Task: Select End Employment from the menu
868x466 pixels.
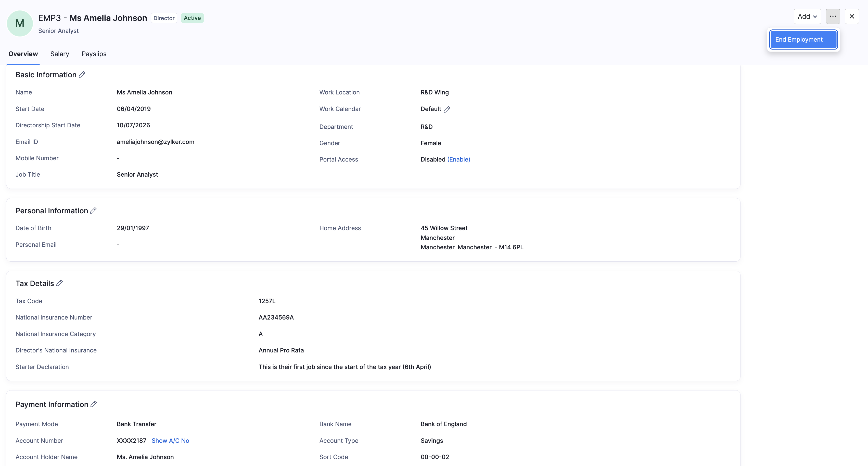Action: pyautogui.click(x=803, y=40)
